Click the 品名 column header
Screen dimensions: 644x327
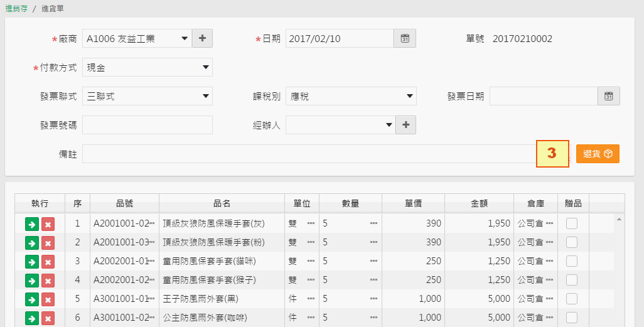pos(222,203)
